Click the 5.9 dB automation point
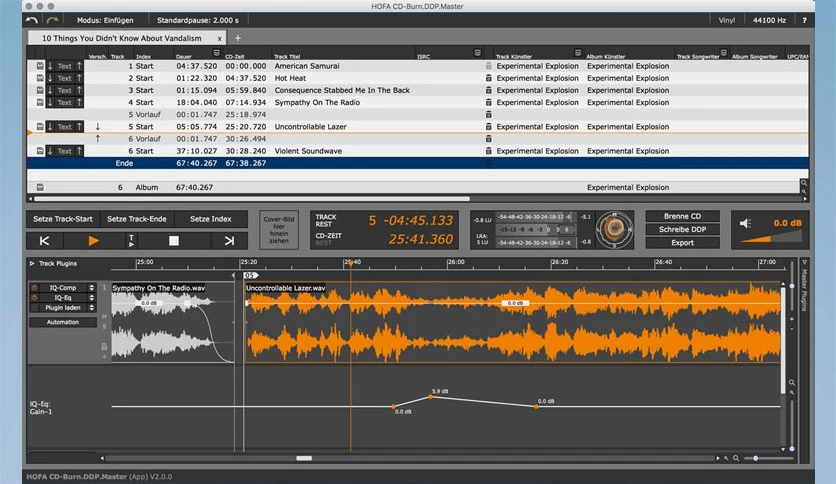This screenshot has width=836, height=484. click(x=431, y=397)
